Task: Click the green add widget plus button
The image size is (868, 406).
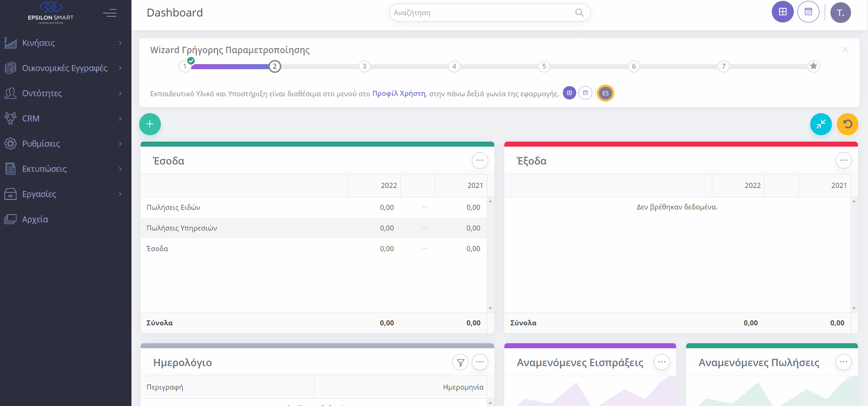Action: tap(150, 124)
